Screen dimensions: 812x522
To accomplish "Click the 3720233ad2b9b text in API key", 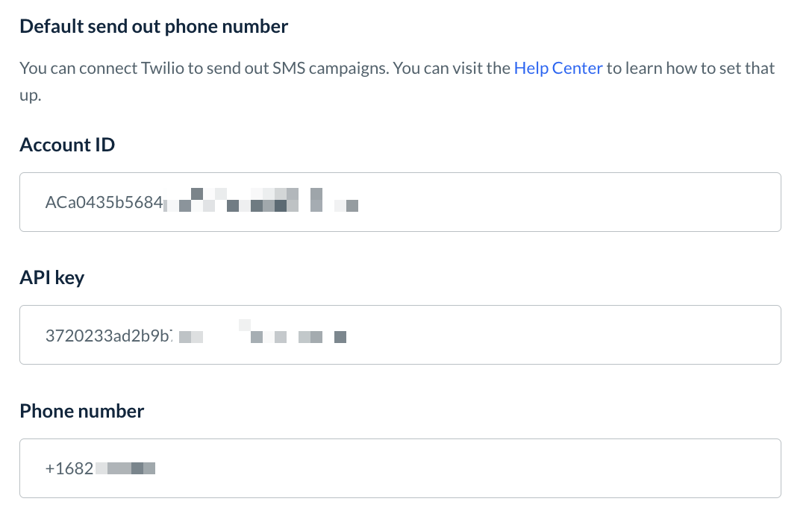I will pos(108,336).
